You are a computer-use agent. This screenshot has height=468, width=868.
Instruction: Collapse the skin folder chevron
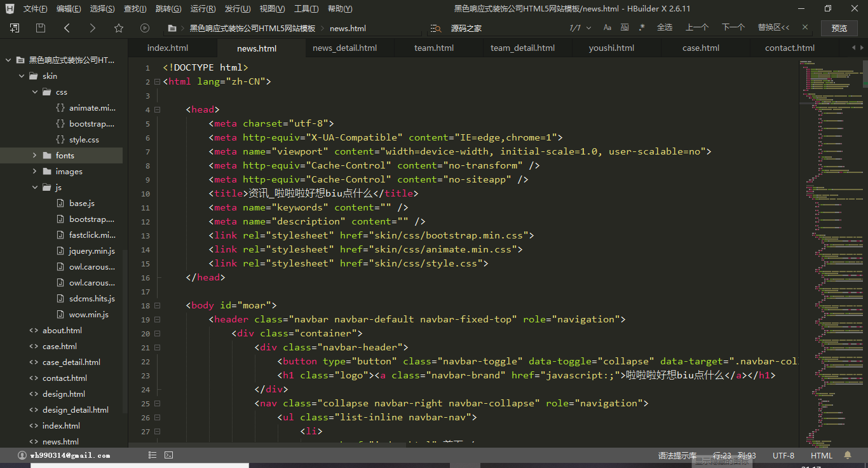22,76
